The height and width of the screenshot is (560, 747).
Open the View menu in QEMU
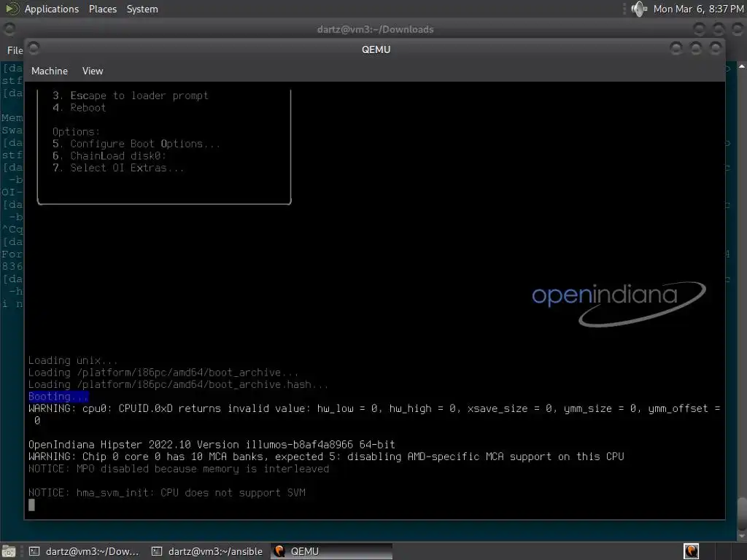pyautogui.click(x=93, y=71)
